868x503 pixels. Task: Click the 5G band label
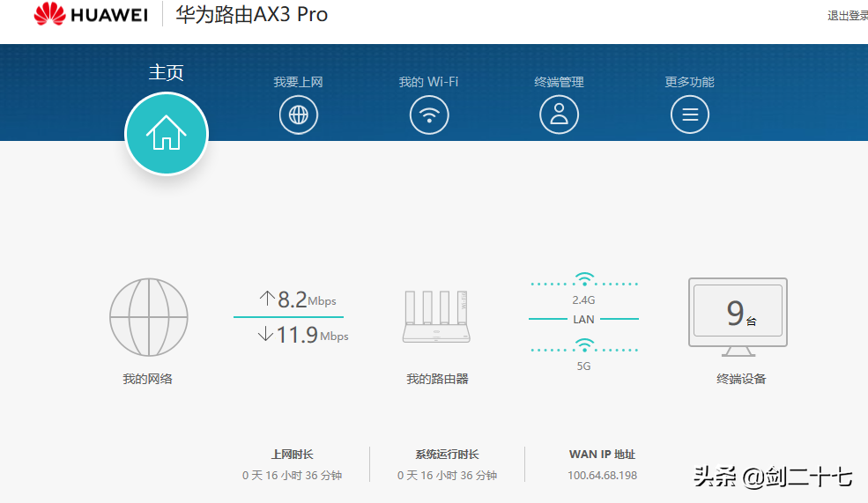pos(583,366)
